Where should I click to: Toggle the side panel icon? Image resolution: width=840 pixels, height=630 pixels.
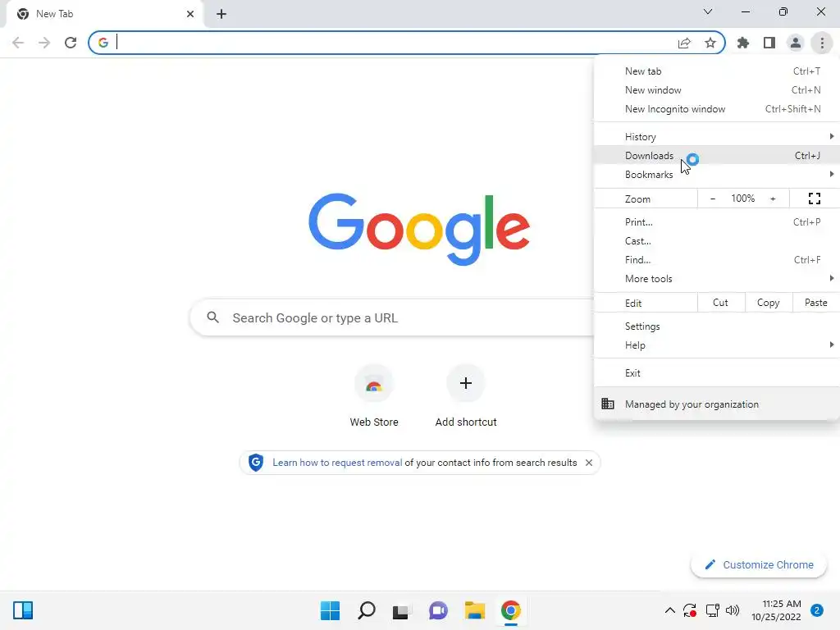point(769,43)
